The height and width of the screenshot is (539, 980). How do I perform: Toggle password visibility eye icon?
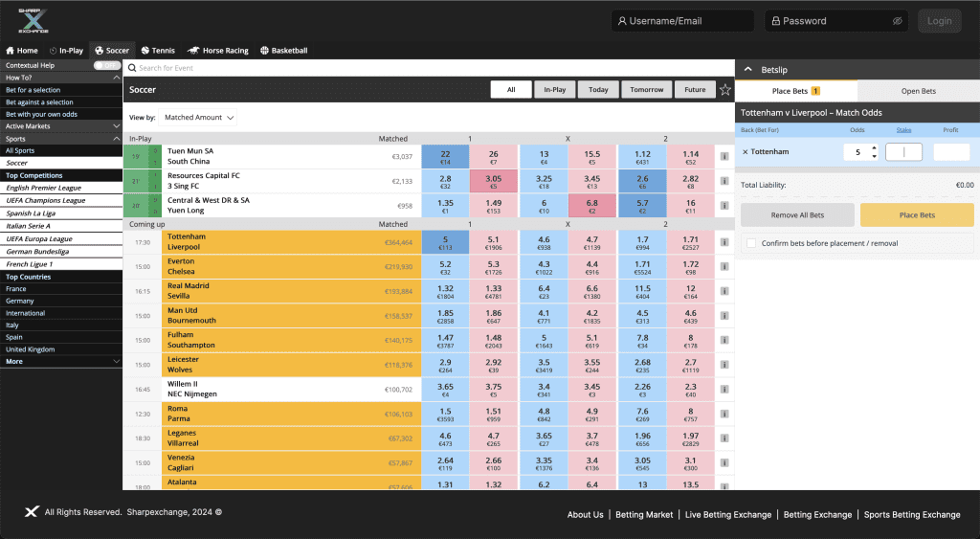[897, 20]
